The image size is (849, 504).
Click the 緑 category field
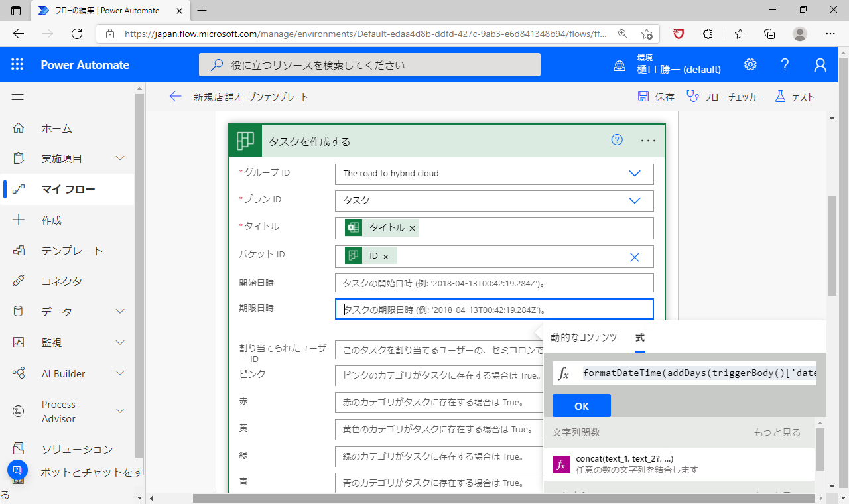[x=439, y=456]
